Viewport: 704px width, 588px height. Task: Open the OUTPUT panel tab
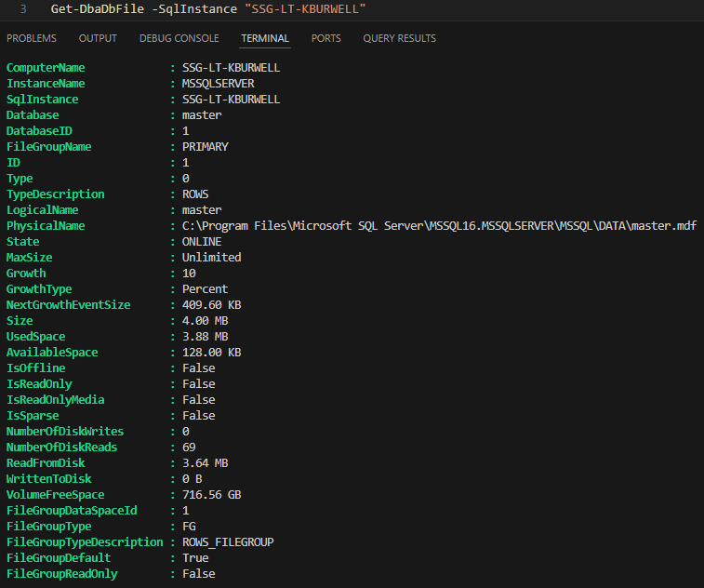coord(98,38)
